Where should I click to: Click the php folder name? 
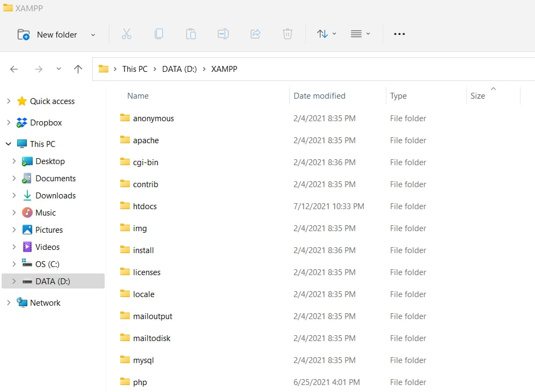coord(140,382)
